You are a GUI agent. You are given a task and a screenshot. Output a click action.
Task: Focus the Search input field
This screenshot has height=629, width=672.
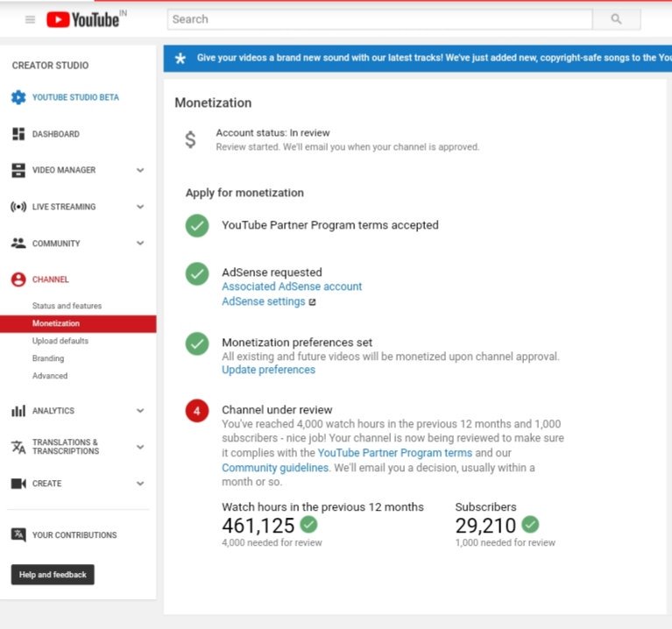379,19
